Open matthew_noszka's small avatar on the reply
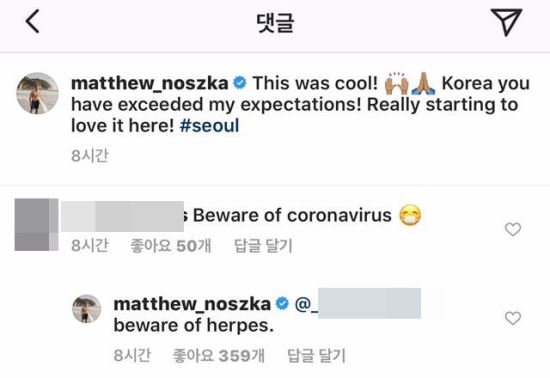Viewport: 550px width, 378px height. coord(87,309)
